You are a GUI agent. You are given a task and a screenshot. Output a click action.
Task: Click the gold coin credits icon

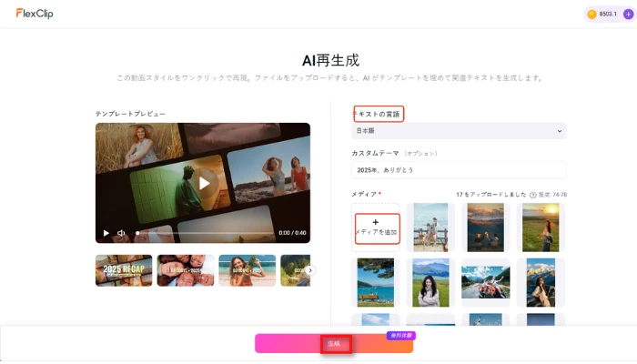pyautogui.click(x=591, y=15)
